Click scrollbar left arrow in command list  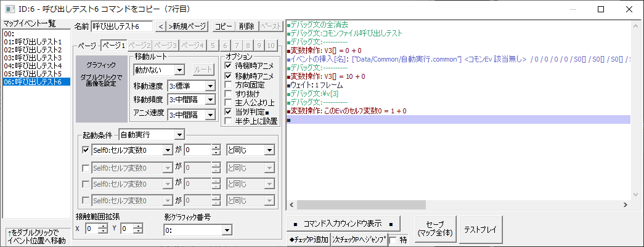tap(292, 204)
